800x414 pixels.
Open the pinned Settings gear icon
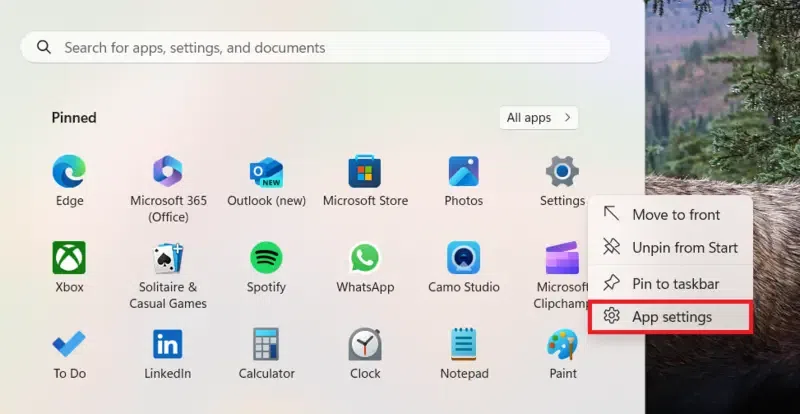[x=562, y=172]
